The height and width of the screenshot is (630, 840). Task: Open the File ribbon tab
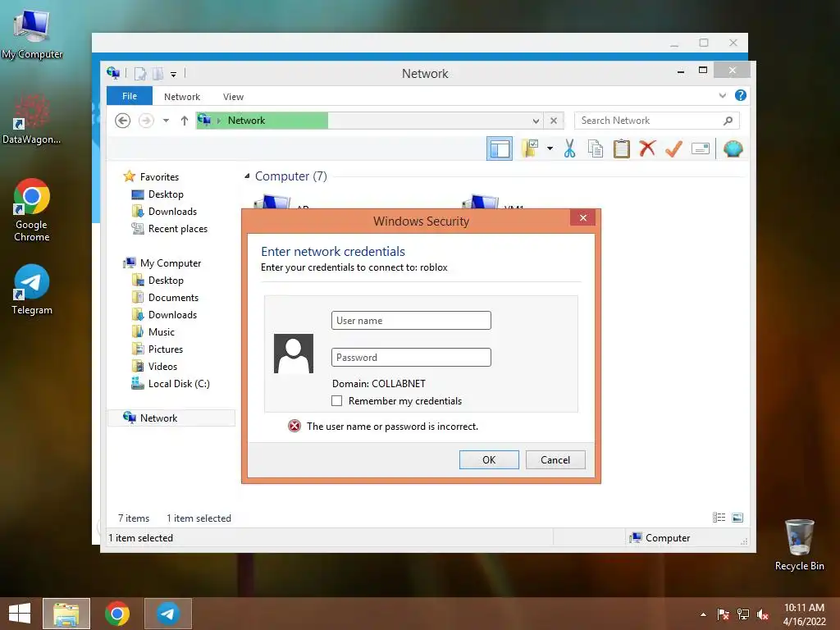[x=130, y=96]
